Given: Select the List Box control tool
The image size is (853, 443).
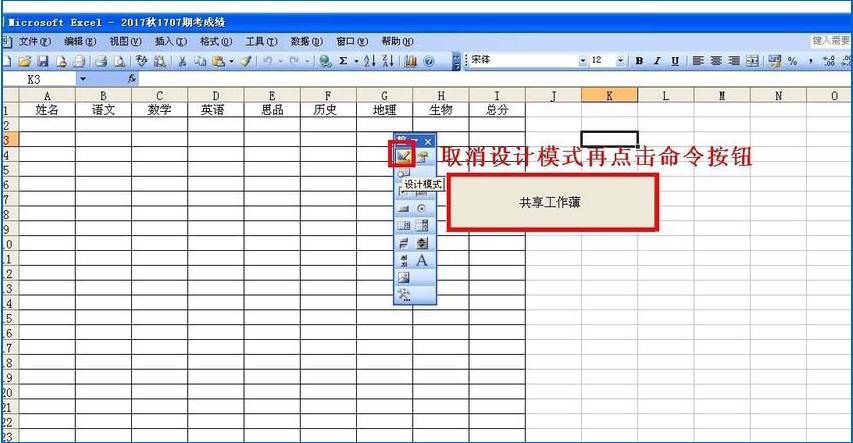Looking at the screenshot, I should pyautogui.click(x=404, y=225).
